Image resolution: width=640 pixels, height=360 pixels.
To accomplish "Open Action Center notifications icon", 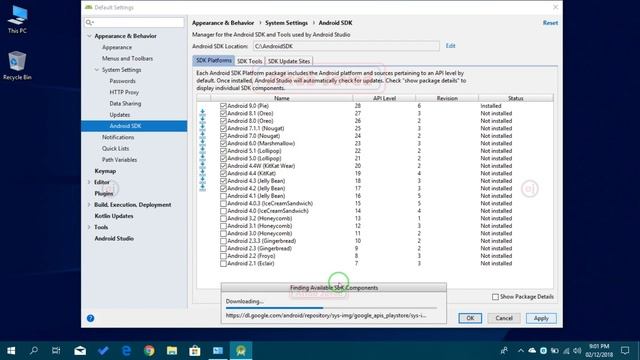I will tap(625, 350).
